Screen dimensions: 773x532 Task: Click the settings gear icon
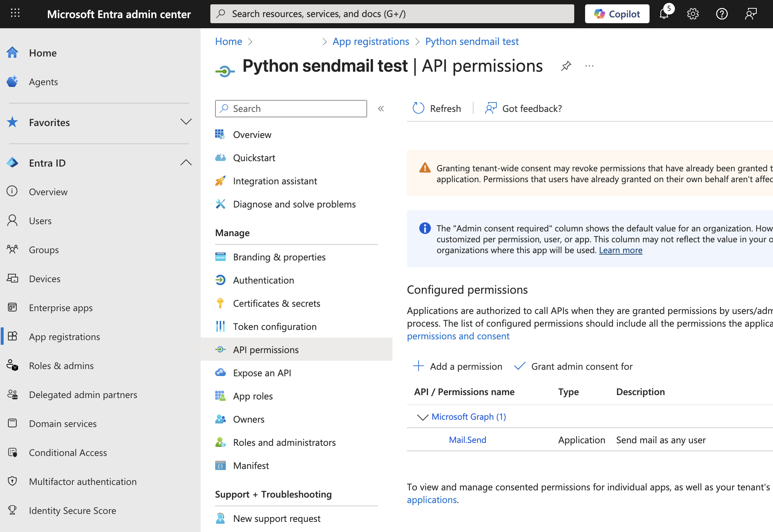[x=693, y=14]
